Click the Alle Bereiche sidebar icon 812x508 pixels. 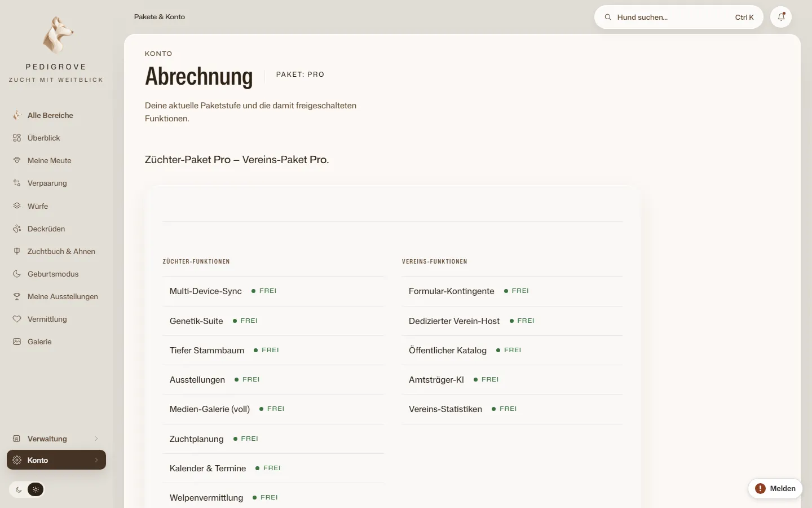[x=17, y=115]
